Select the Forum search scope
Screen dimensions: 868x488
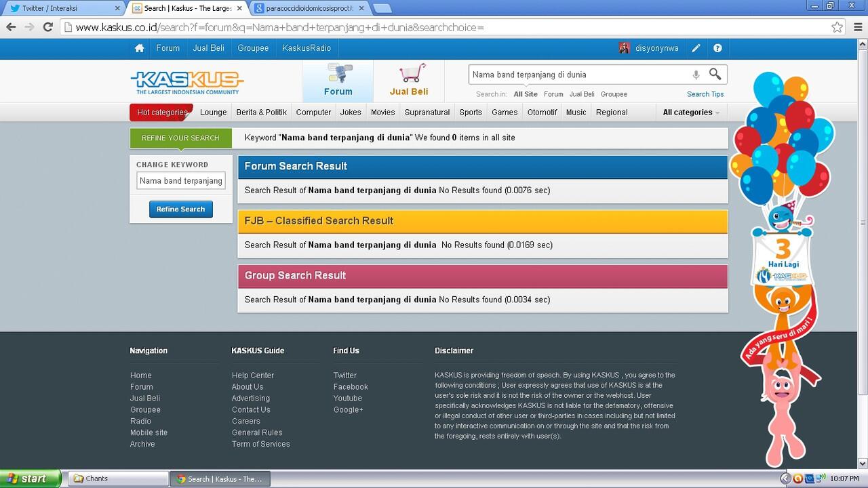[x=553, y=94]
